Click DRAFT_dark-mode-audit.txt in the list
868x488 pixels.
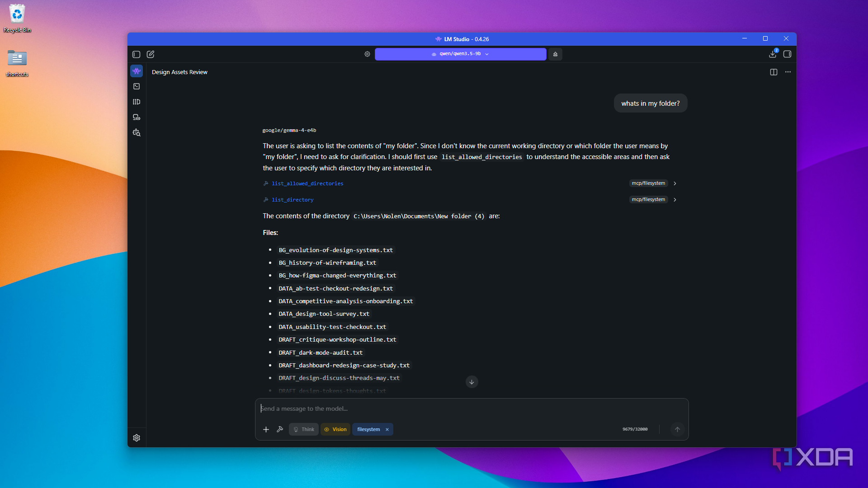coord(321,352)
